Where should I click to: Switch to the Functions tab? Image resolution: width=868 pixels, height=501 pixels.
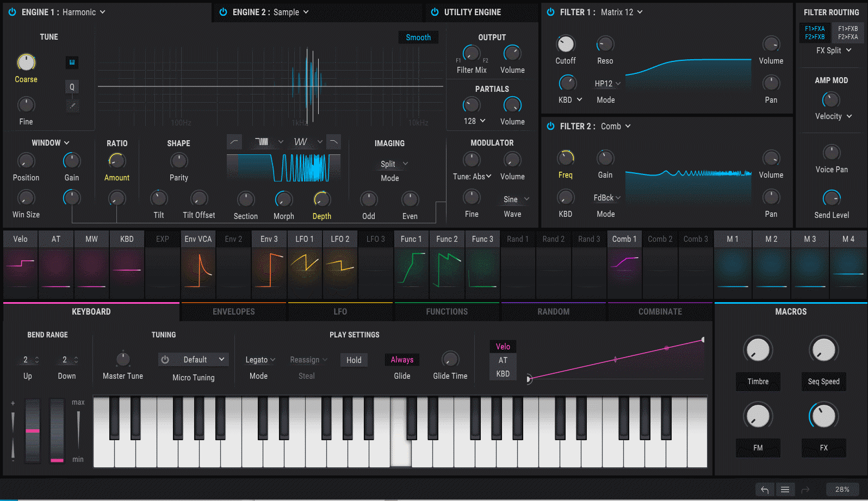point(447,311)
